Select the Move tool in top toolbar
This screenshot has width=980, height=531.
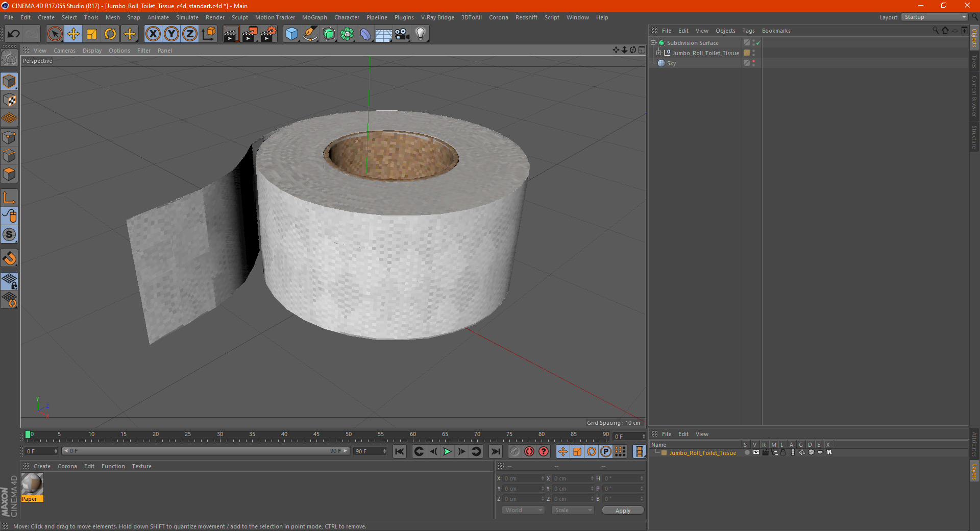click(x=73, y=34)
